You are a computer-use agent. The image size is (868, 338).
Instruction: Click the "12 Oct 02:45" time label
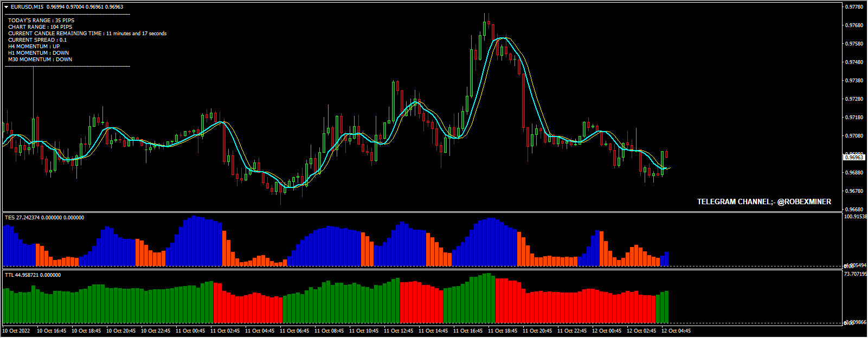[641, 331]
